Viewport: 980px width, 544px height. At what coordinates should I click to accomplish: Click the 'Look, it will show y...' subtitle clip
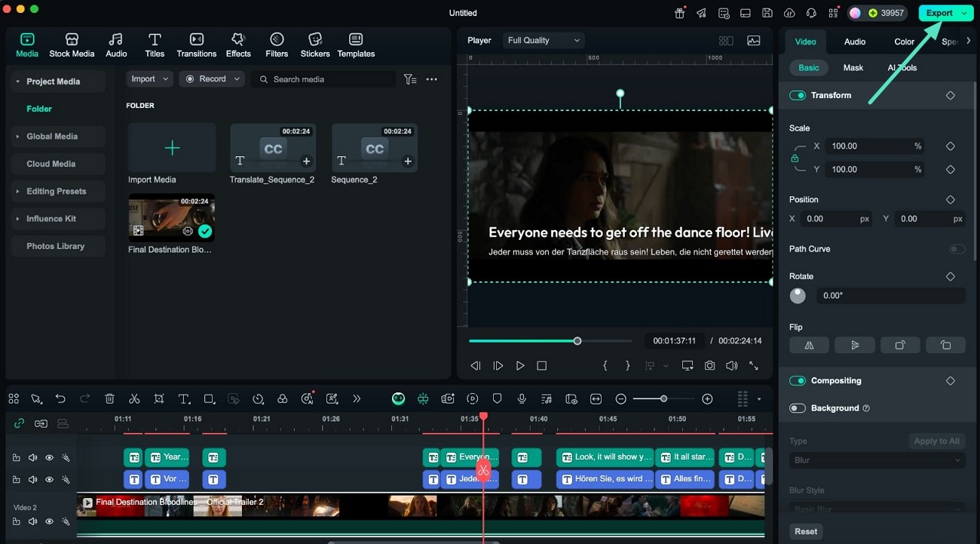pyautogui.click(x=605, y=457)
